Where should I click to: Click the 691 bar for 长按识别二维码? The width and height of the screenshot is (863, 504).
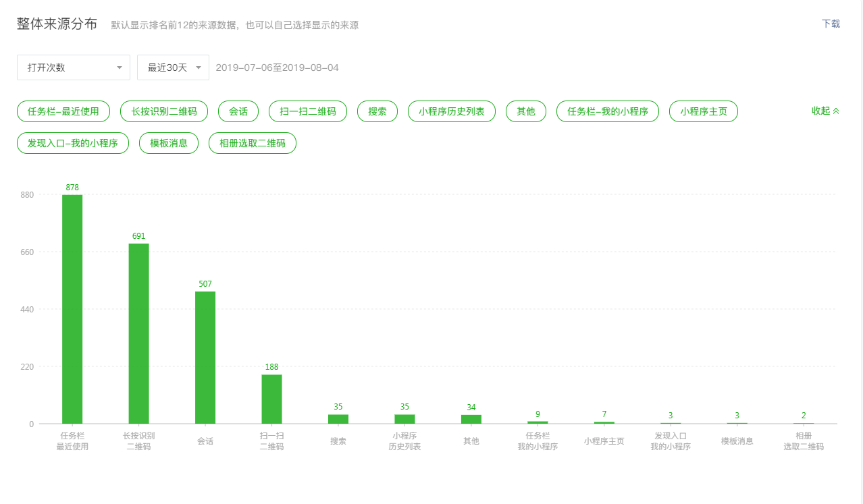point(139,333)
